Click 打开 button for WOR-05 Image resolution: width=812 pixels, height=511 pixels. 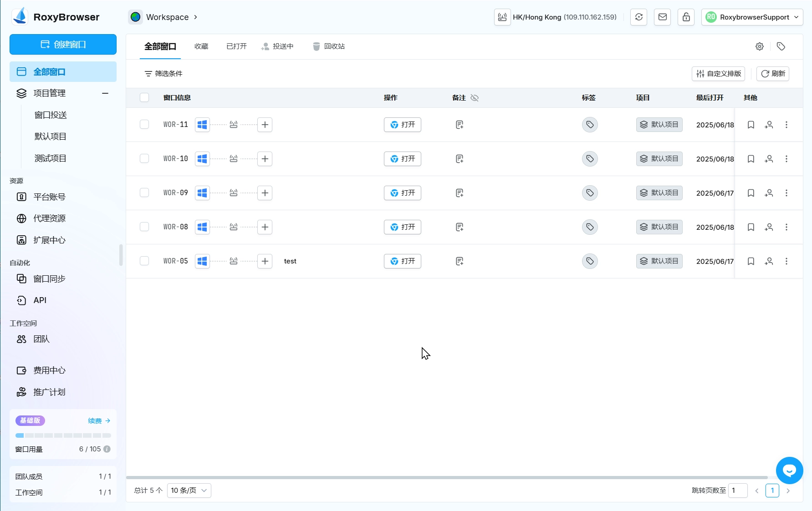pos(403,261)
